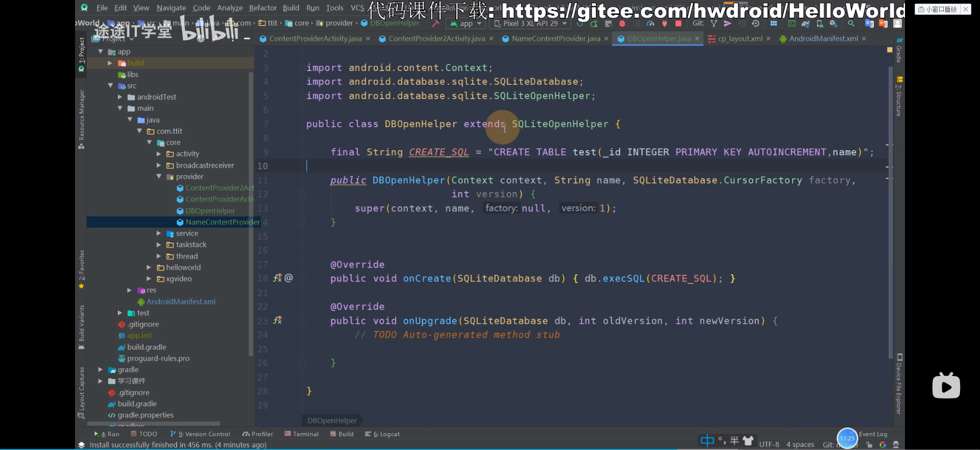Switch to NameContentProvider.java tab
Screen dimensions: 980x450
coord(556,38)
